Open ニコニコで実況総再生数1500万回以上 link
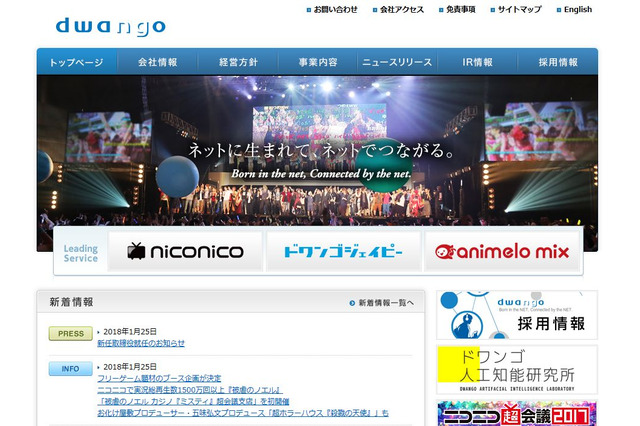 [190, 390]
